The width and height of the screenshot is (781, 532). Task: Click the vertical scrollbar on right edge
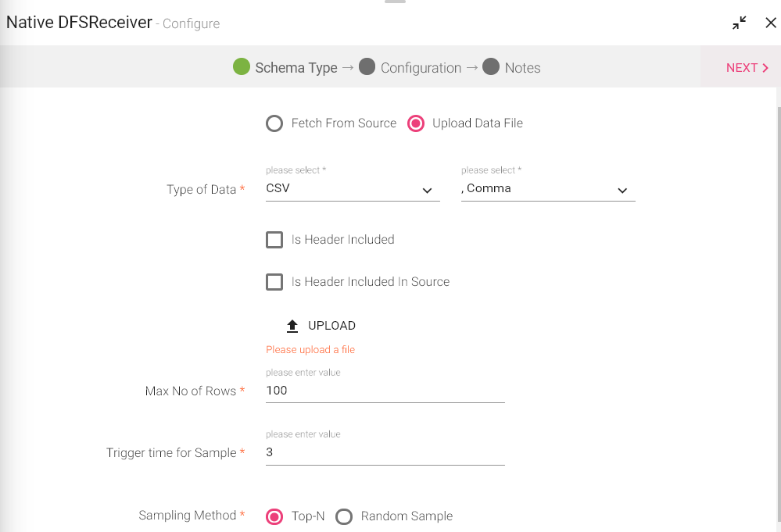click(x=779, y=313)
